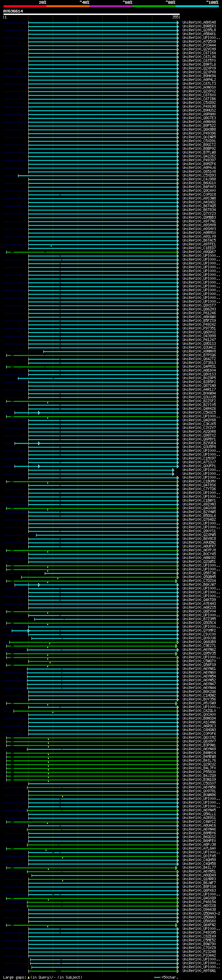Open hit UniRef100_C1BUM0
222x980 pixels.
tap(199, 481)
